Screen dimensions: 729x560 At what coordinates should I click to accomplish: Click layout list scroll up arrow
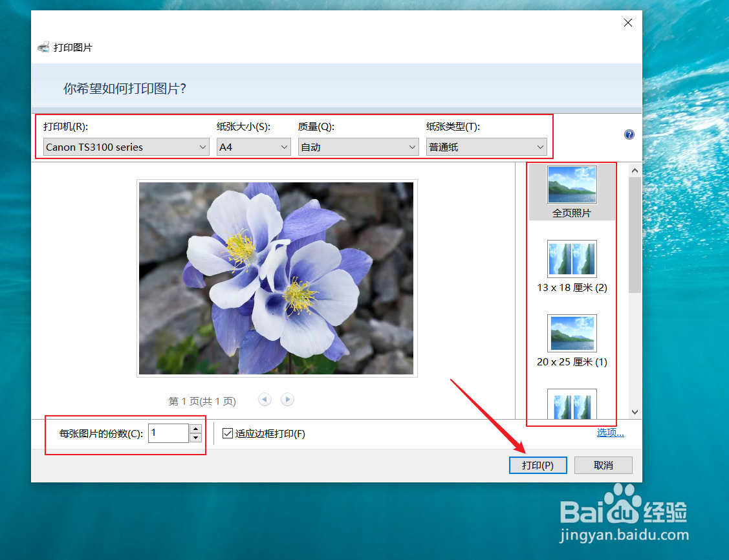coord(635,171)
